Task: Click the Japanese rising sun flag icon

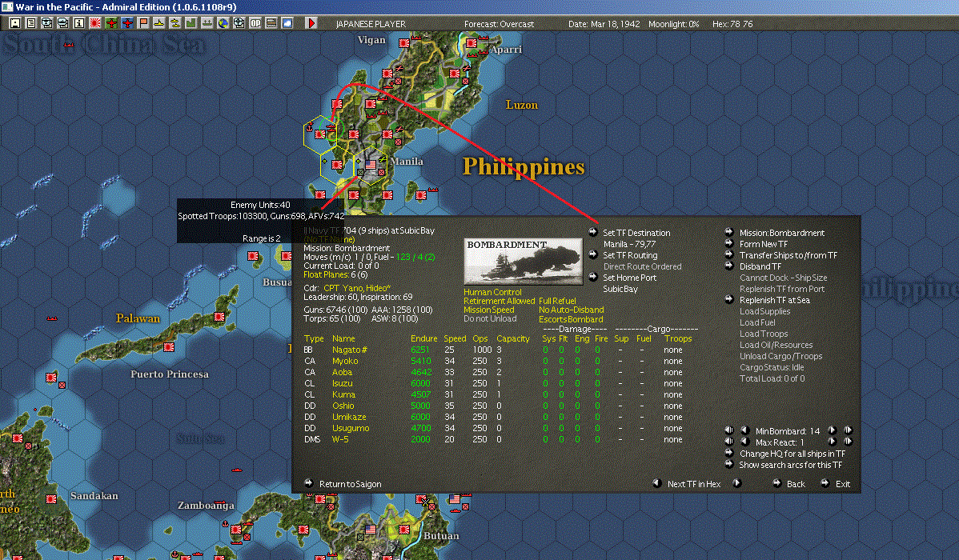Action: tap(94, 23)
